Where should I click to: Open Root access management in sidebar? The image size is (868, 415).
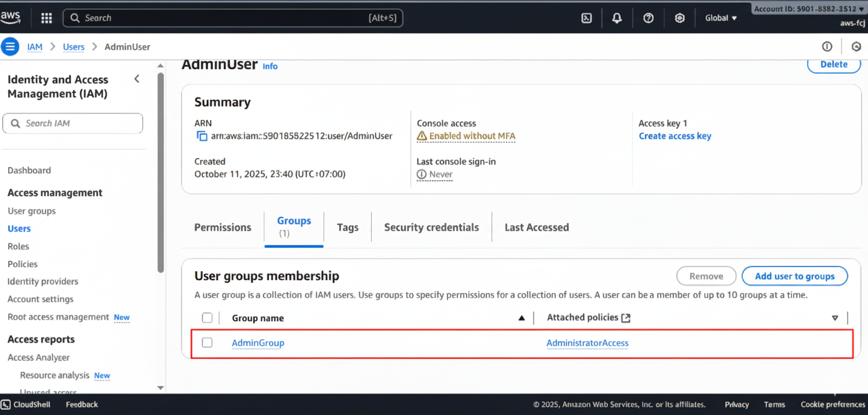58,317
